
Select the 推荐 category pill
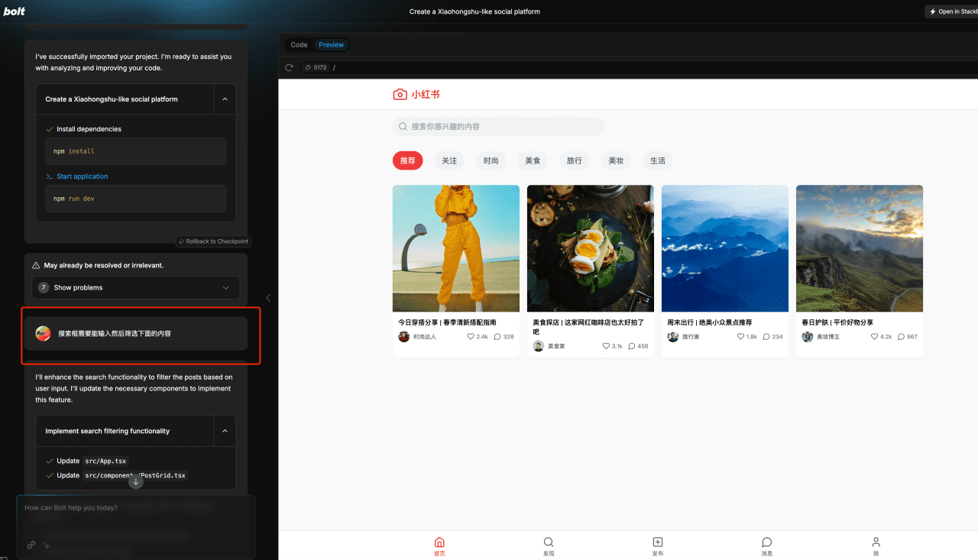point(407,160)
